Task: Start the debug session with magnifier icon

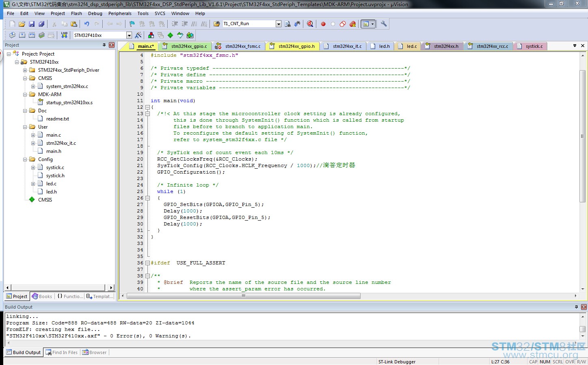Action: [x=310, y=24]
